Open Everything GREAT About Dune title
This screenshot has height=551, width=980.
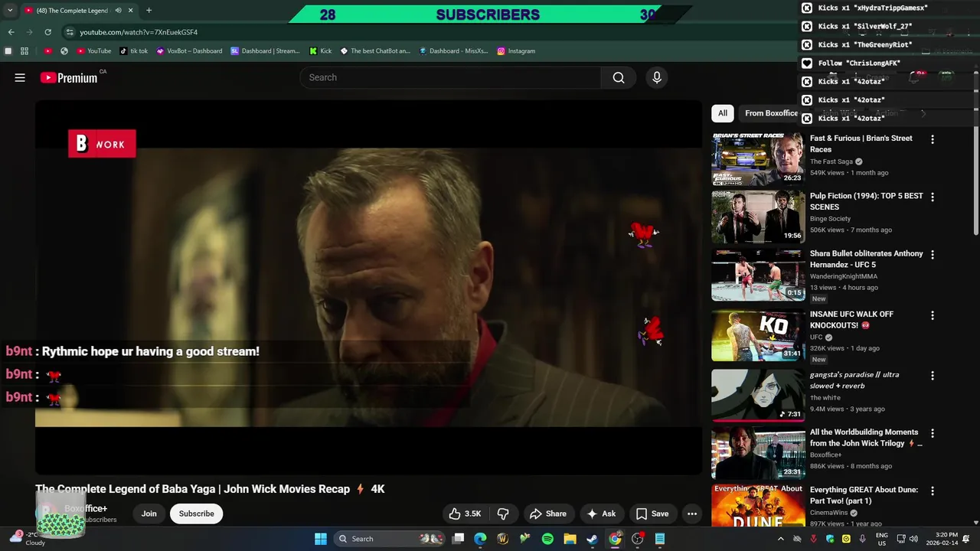click(864, 494)
